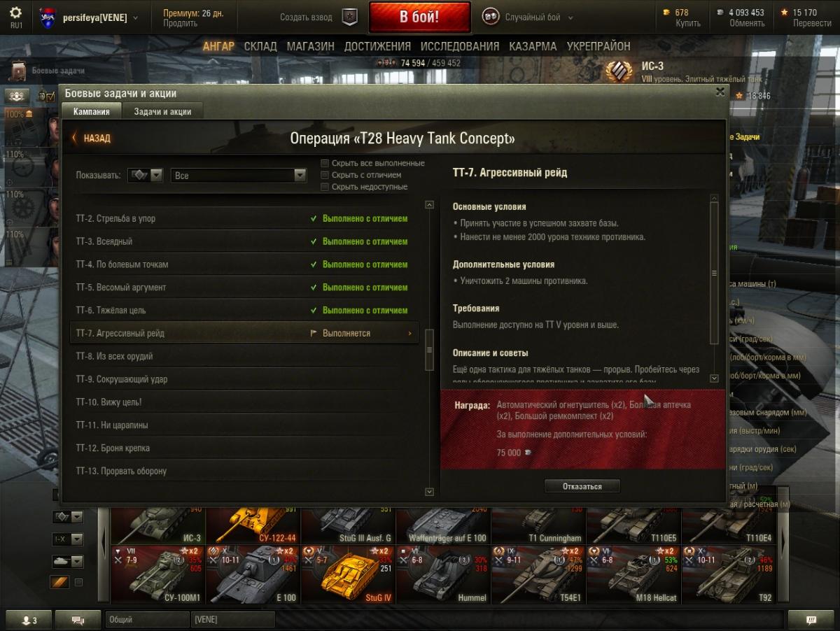Open the Все filter dropdown
The width and height of the screenshot is (840, 631).
tap(239, 176)
